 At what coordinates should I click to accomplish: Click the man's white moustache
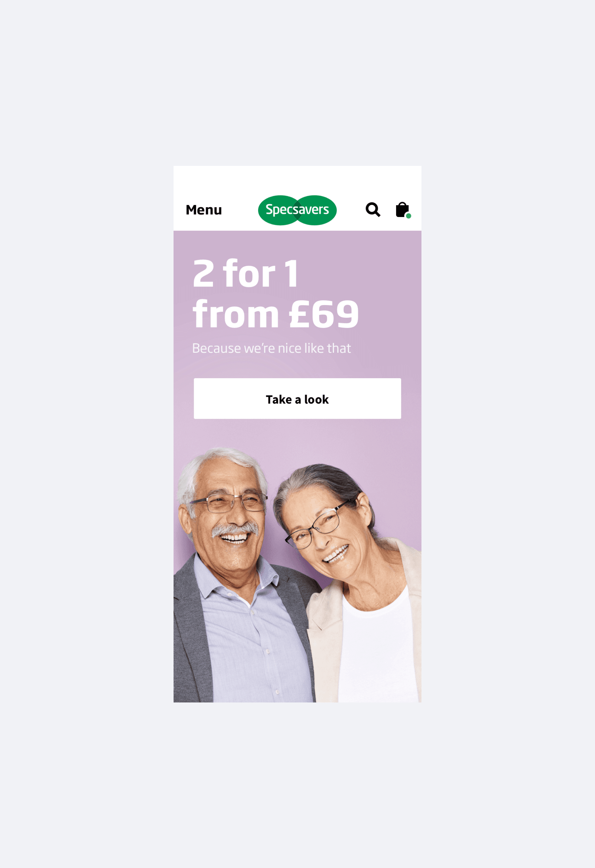coord(235,529)
